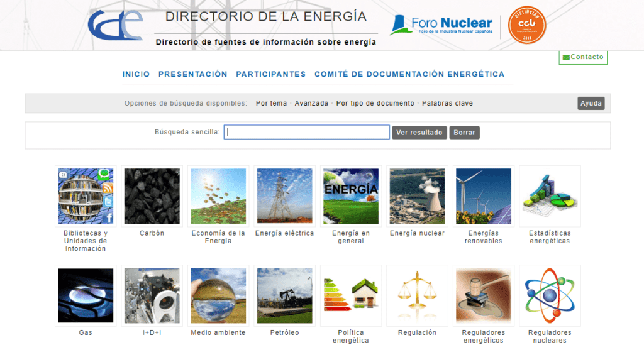The width and height of the screenshot is (644, 362).
Task: Open the I+D+i laboratory image
Action: click(152, 295)
